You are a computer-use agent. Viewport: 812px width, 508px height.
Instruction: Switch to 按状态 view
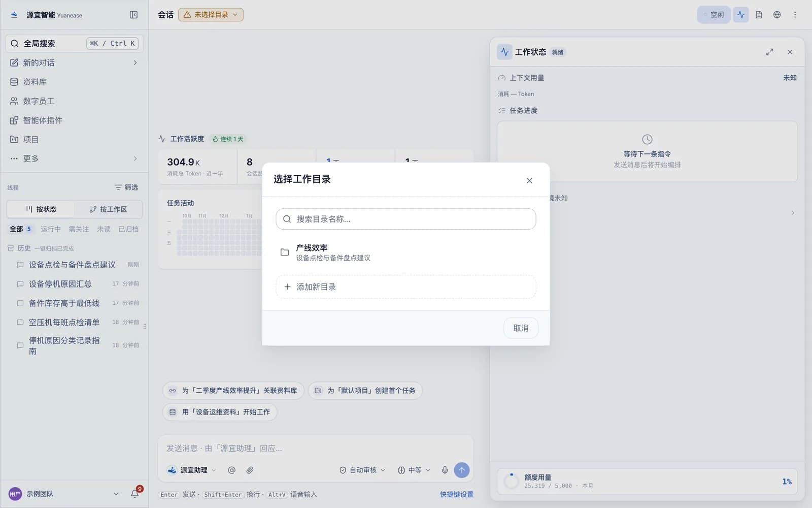click(x=41, y=209)
